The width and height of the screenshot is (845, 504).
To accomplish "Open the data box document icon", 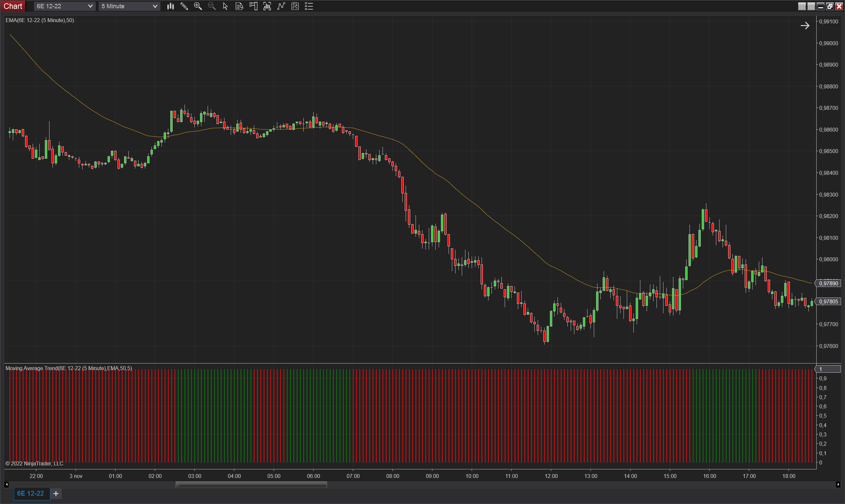I will (x=239, y=6).
